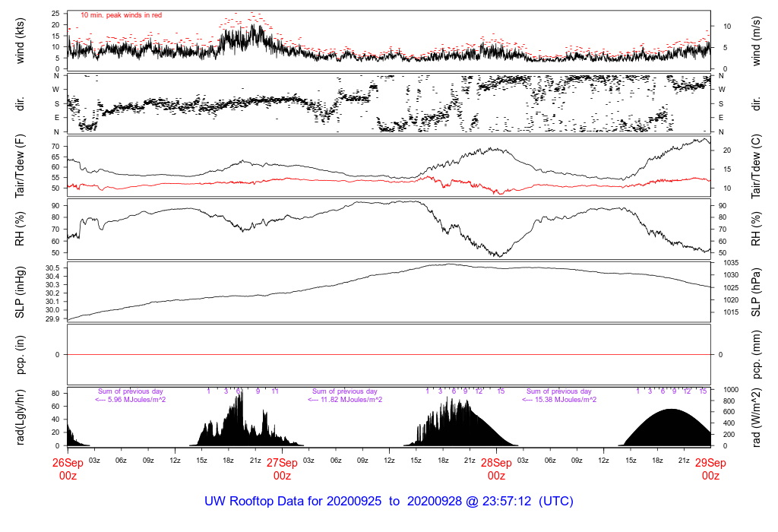
Task: Click the "80" tick on the rad(Lgly/hr) axis
Action: click(55, 394)
